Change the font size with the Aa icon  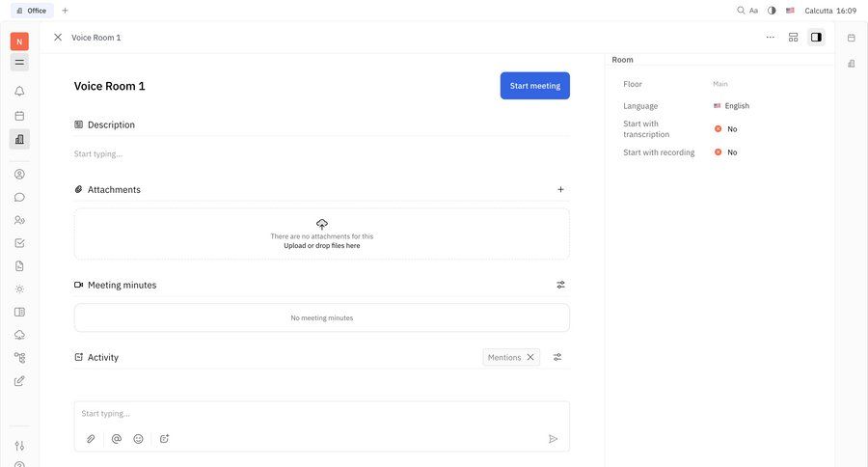(754, 11)
